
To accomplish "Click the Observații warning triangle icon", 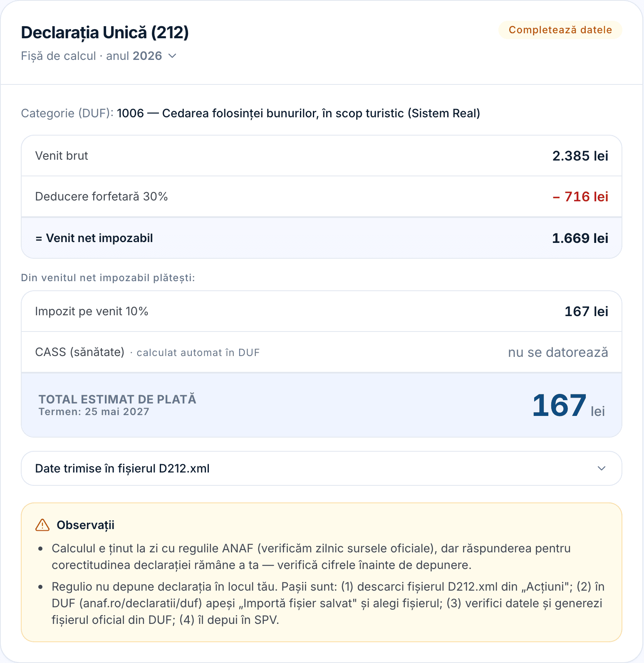I will 42,525.
